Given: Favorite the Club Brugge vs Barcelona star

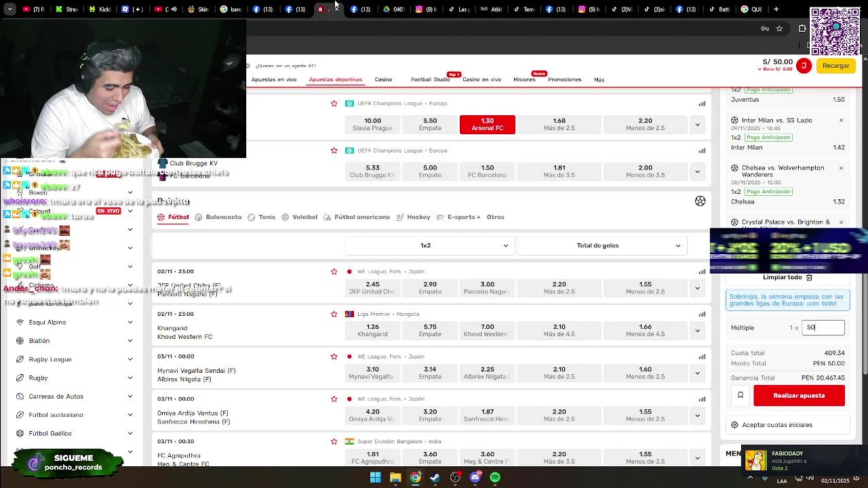Looking at the screenshot, I should [334, 150].
